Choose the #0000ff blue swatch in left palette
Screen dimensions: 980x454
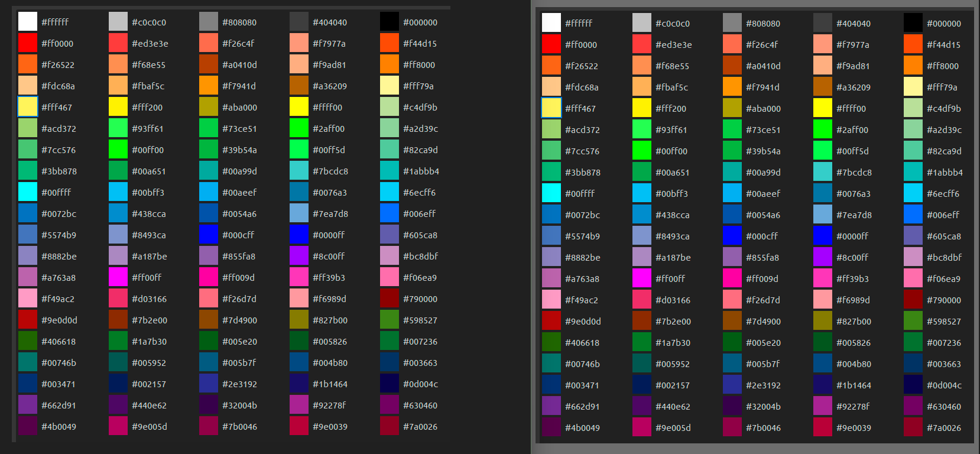299,235
